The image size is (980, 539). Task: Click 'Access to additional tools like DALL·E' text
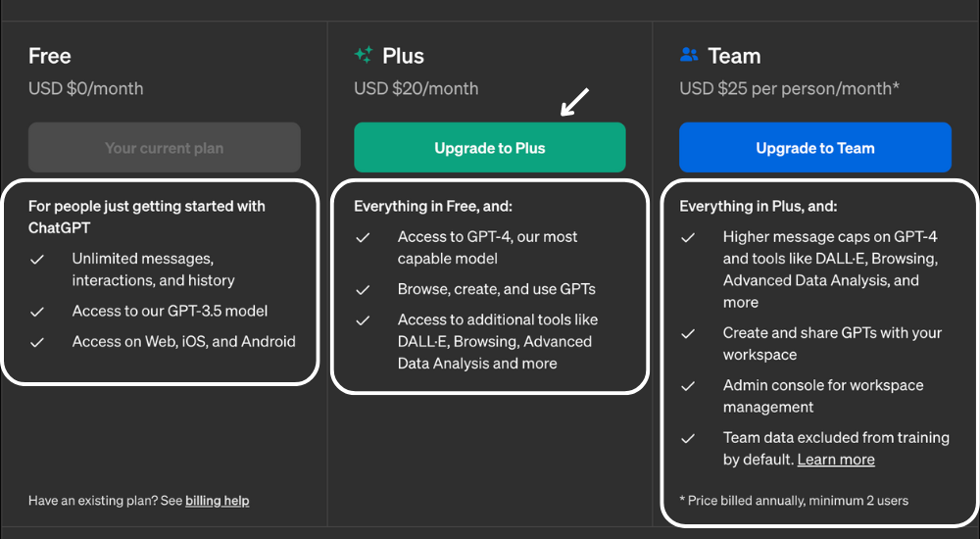(498, 341)
